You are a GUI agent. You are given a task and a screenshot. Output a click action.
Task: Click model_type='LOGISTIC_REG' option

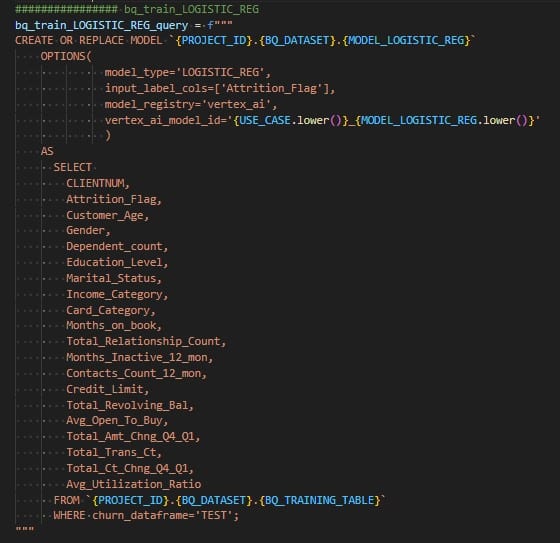tap(184, 73)
